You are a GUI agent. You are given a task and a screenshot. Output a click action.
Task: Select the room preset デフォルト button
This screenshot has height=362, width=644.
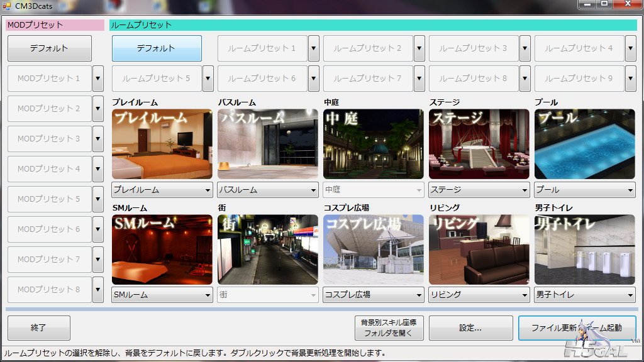click(157, 48)
